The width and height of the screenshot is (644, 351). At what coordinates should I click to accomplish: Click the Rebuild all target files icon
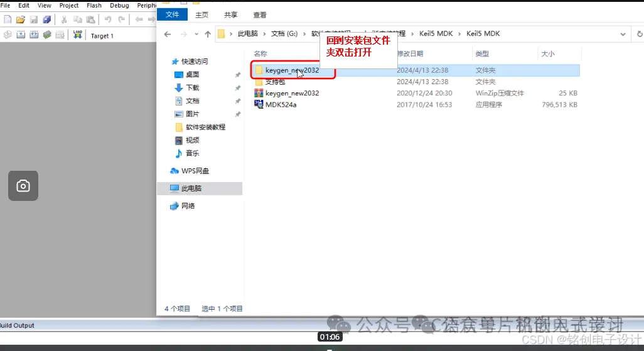click(x=34, y=35)
